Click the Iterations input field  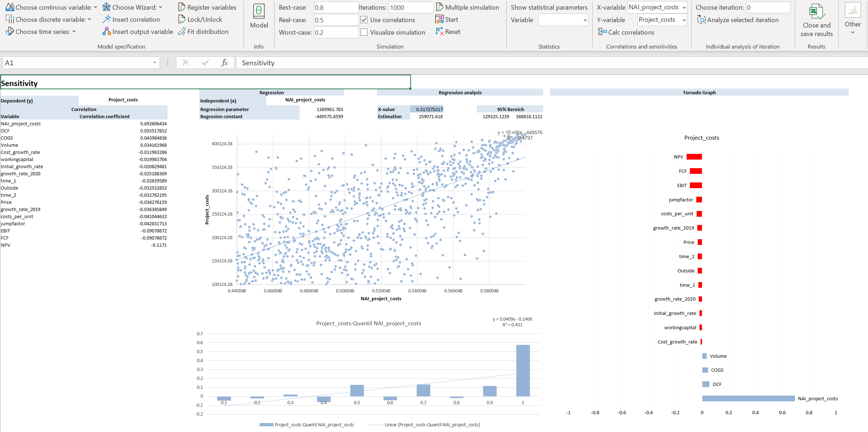411,7
